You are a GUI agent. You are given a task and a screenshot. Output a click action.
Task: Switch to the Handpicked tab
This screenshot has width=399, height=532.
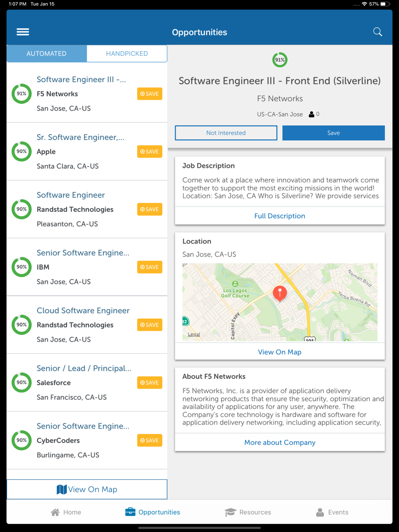[127, 53]
